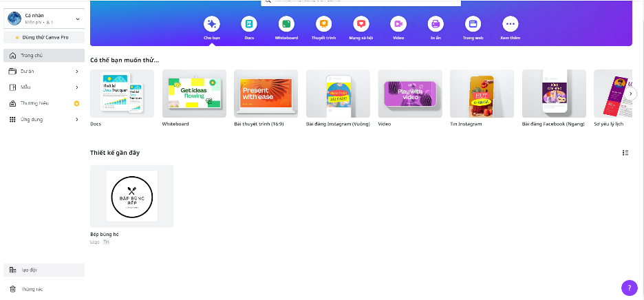
Task: Open Xem thêm more options icon
Action: click(510, 24)
